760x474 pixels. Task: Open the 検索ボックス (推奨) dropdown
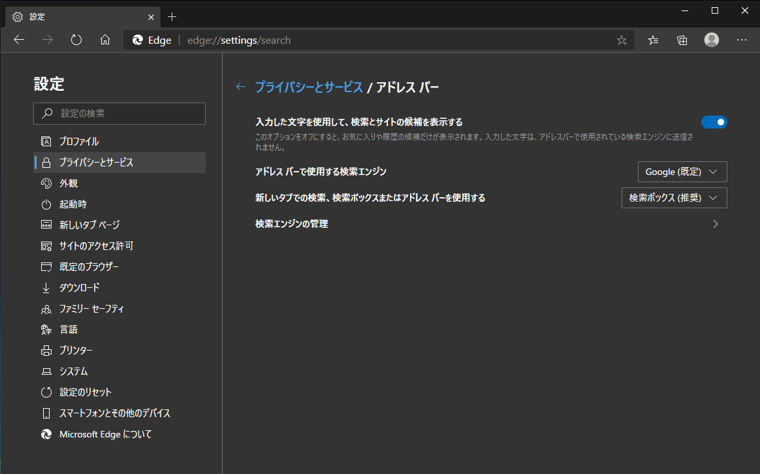(674, 198)
